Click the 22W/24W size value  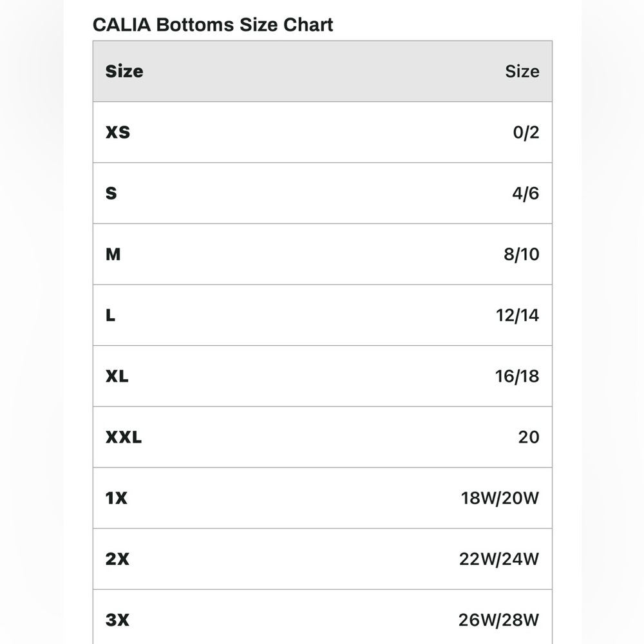pyautogui.click(x=498, y=559)
